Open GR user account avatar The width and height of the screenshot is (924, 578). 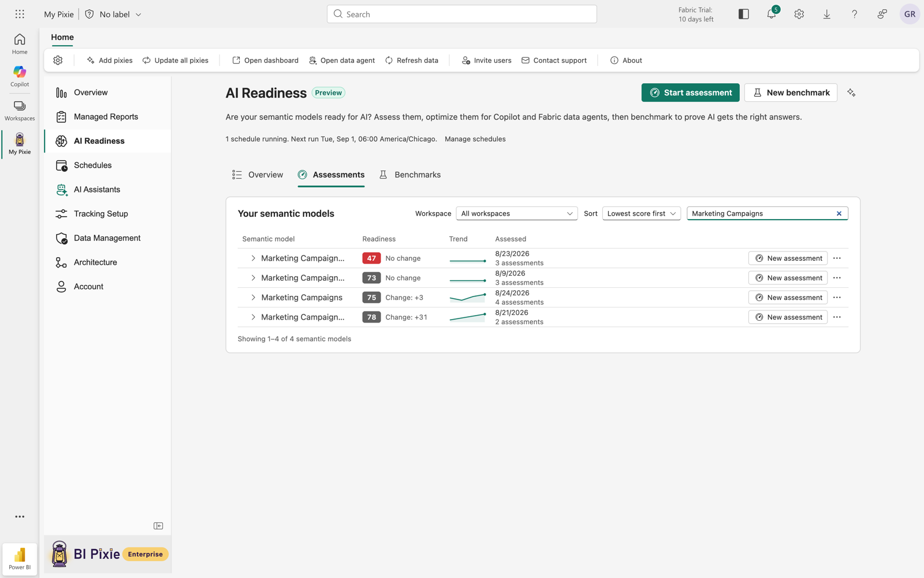click(x=910, y=14)
